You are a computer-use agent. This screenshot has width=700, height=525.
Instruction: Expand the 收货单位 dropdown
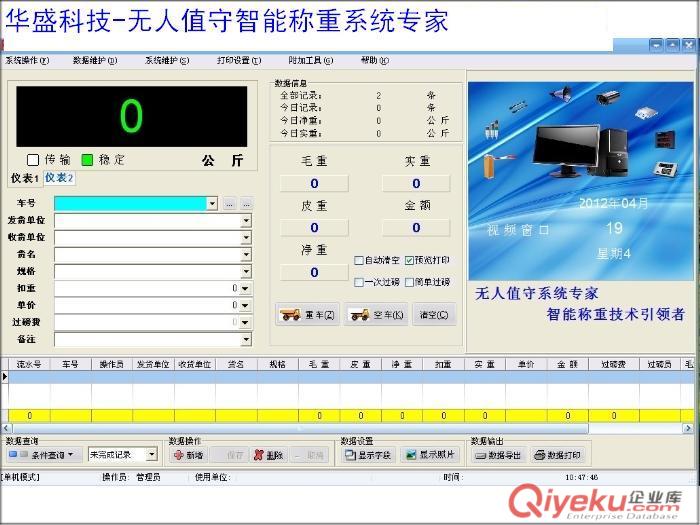coord(246,238)
